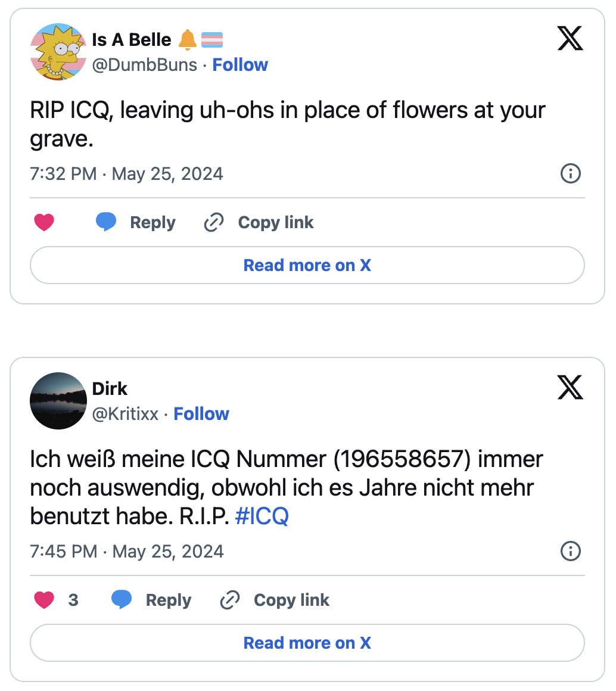The width and height of the screenshot is (616, 691).
Task: Open the info icon on Dirk's tweet
Action: 571,551
